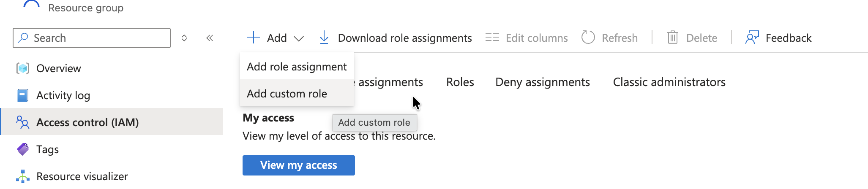Click the trash can Delete icon
This screenshot has width=868, height=189.
click(672, 38)
